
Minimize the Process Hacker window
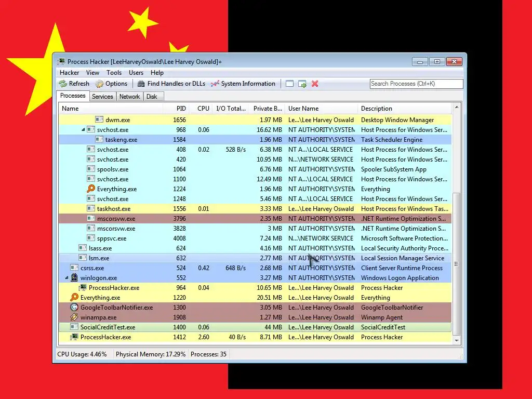tap(420, 62)
